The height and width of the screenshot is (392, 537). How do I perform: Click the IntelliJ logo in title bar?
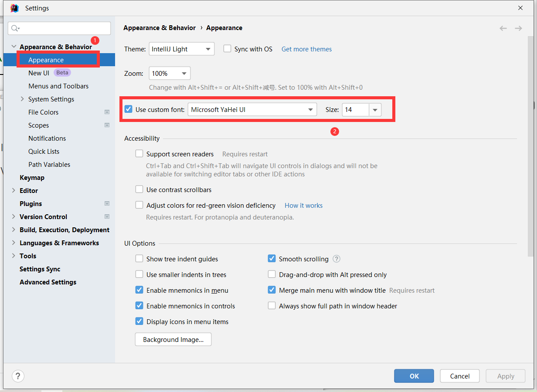[14, 8]
